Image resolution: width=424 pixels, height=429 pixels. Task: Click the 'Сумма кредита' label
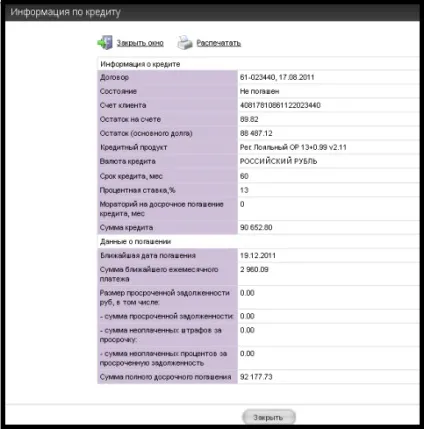(x=127, y=227)
